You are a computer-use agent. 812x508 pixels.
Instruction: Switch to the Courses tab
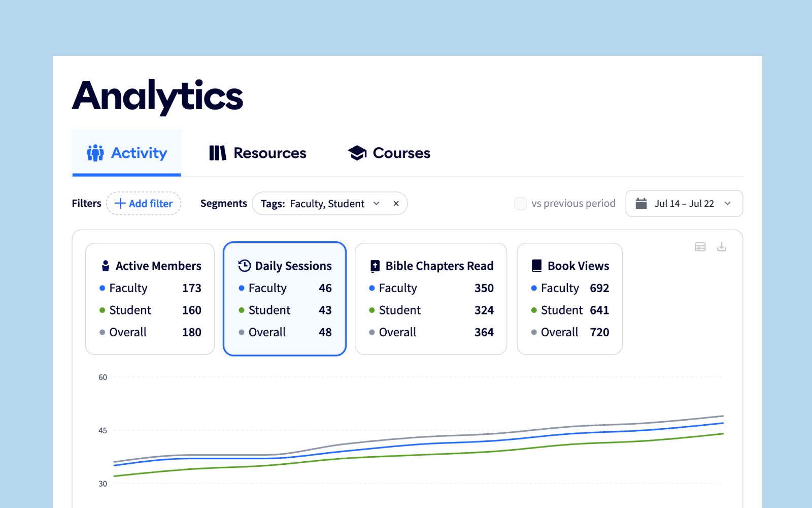pos(389,153)
